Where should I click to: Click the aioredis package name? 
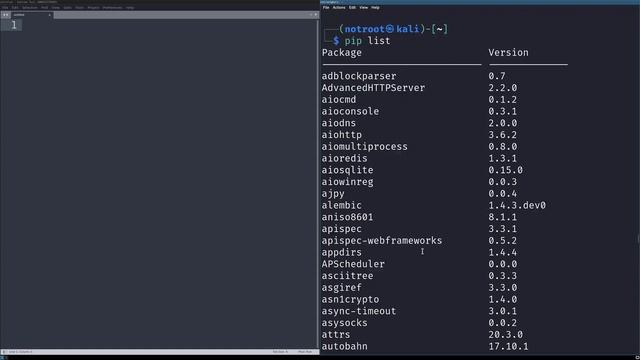(344, 158)
